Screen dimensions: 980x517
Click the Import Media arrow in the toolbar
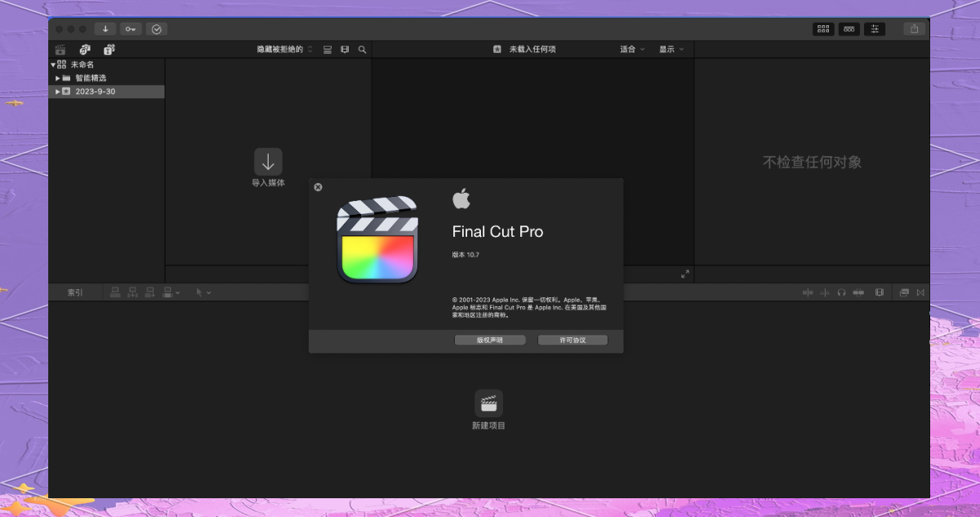[105, 29]
